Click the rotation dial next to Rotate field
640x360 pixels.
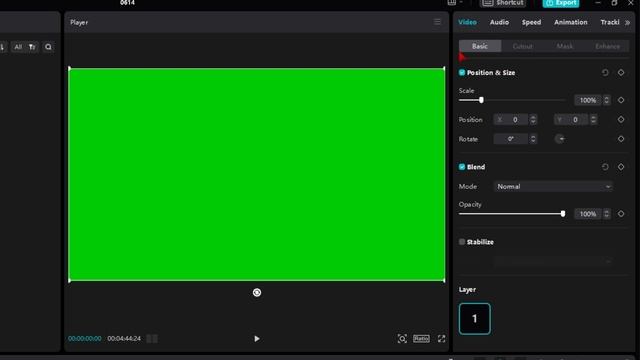(560, 139)
